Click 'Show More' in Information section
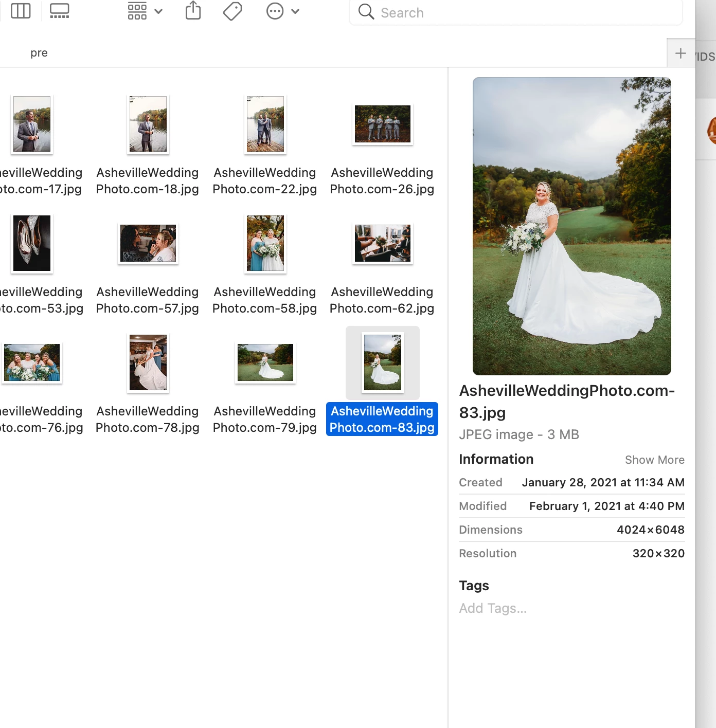This screenshot has height=728, width=716. [655, 460]
